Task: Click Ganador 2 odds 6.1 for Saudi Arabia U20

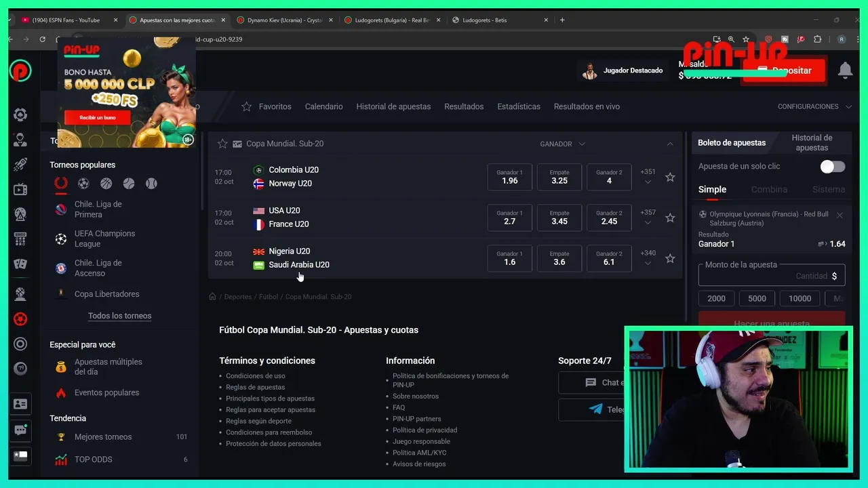Action: [x=609, y=258]
